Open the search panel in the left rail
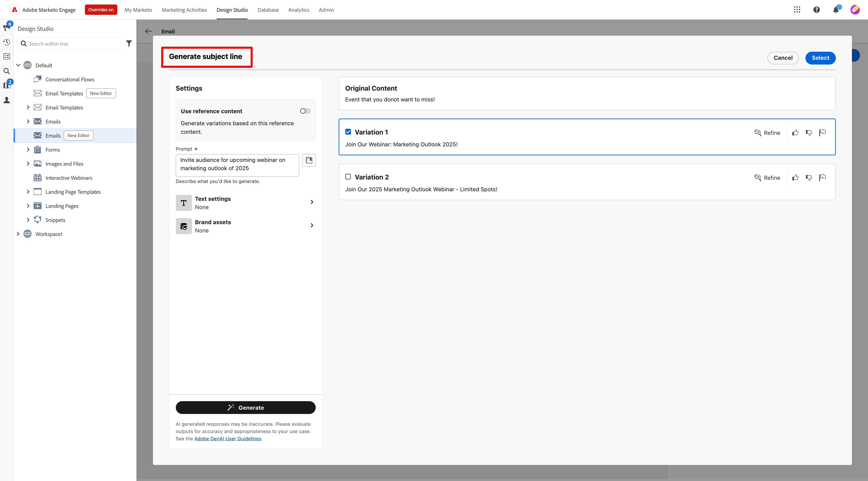 (x=6, y=71)
